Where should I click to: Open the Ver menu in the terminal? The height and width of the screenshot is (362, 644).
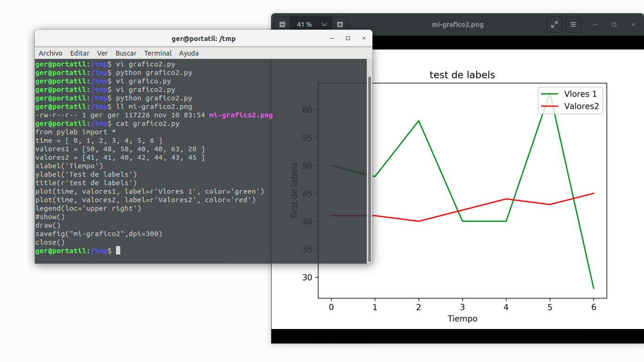pyautogui.click(x=102, y=53)
